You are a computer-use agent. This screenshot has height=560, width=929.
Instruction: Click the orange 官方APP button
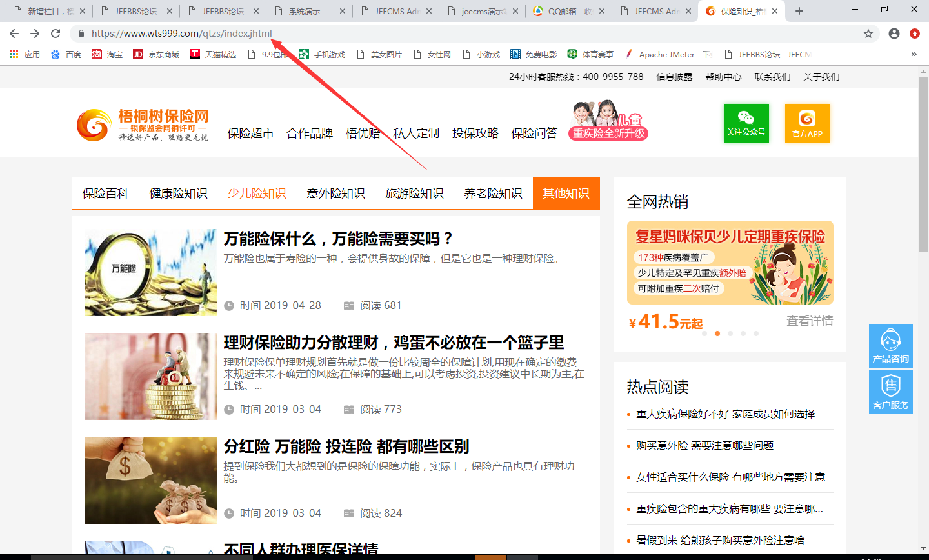coord(808,123)
